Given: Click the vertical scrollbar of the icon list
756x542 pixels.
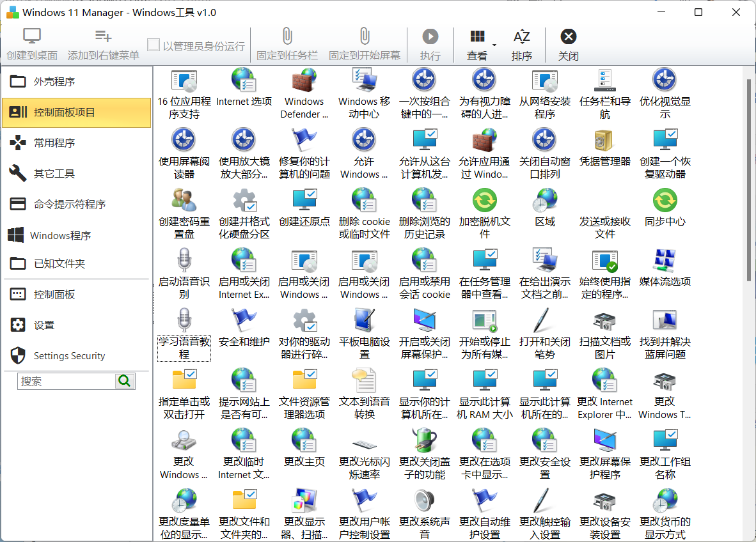Looking at the screenshot, I should tap(748, 180).
